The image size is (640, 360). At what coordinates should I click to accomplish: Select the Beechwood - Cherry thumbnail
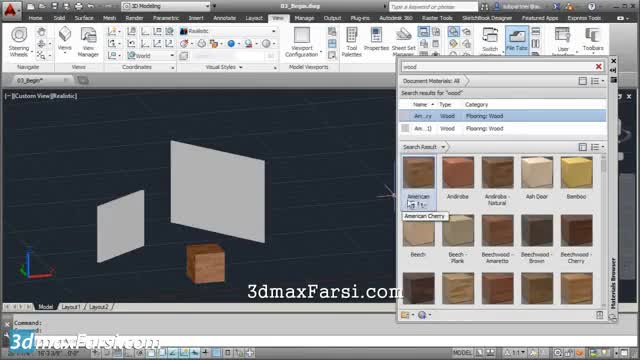click(576, 231)
